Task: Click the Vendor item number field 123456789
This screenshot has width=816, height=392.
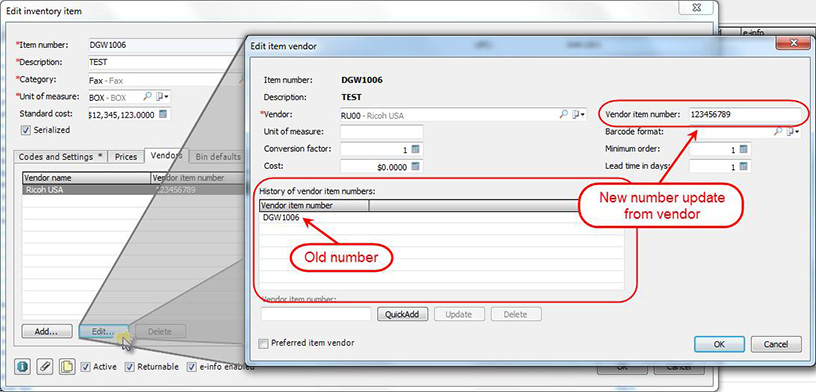Action: (745, 115)
